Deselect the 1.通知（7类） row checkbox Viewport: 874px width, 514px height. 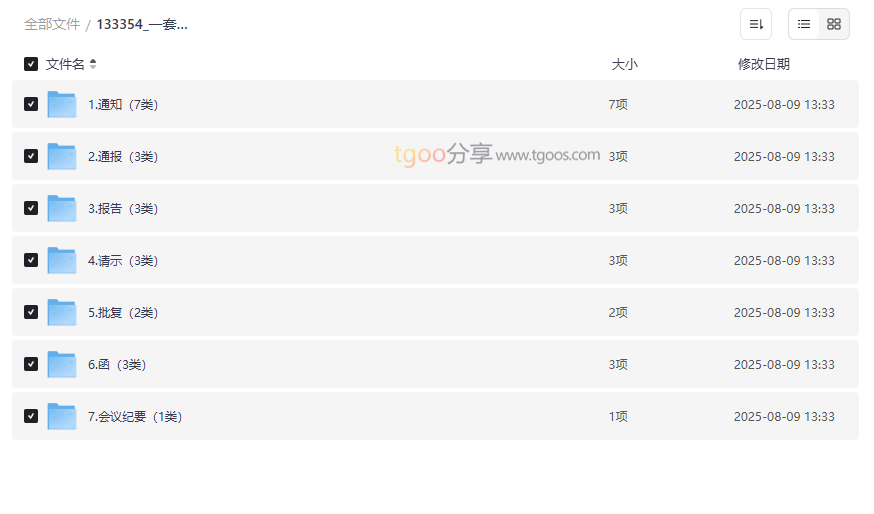[x=31, y=104]
